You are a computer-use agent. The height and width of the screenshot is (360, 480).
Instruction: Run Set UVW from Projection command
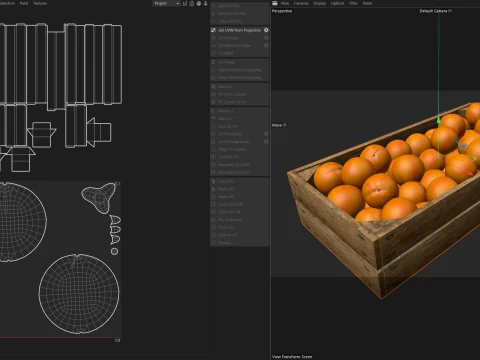click(239, 30)
